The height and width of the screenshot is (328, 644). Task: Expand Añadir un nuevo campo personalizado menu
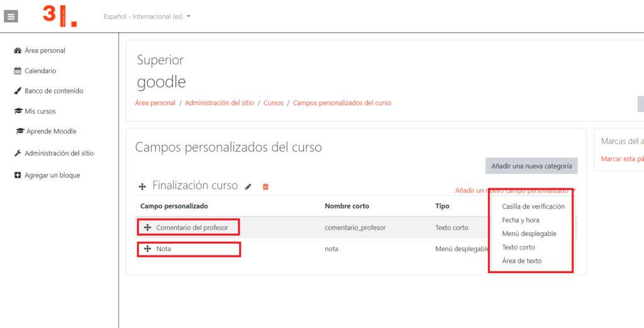[513, 190]
